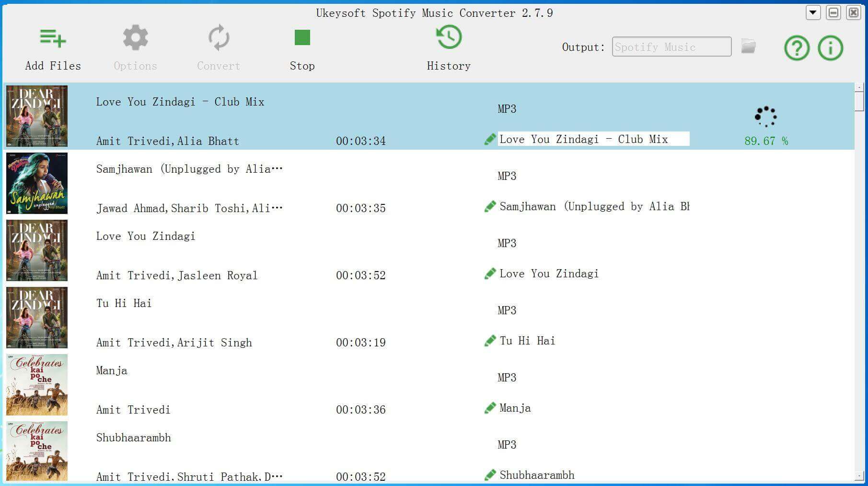Select track title Manja

click(112, 370)
